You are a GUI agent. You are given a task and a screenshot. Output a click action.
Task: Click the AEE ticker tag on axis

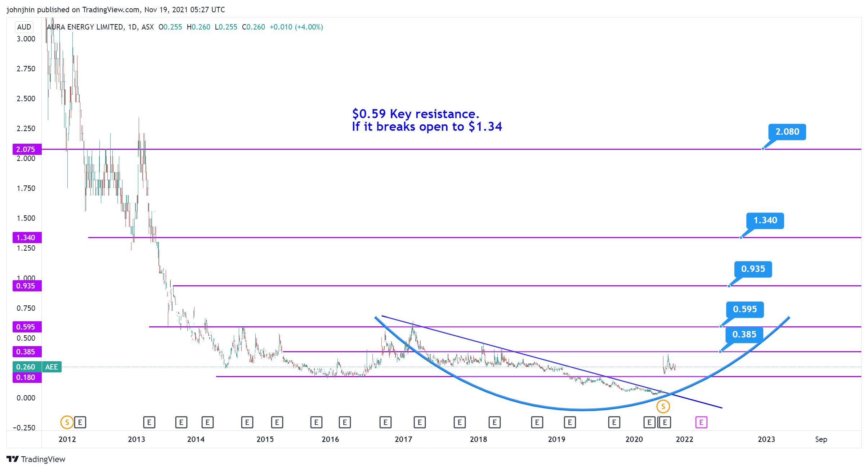coord(52,367)
